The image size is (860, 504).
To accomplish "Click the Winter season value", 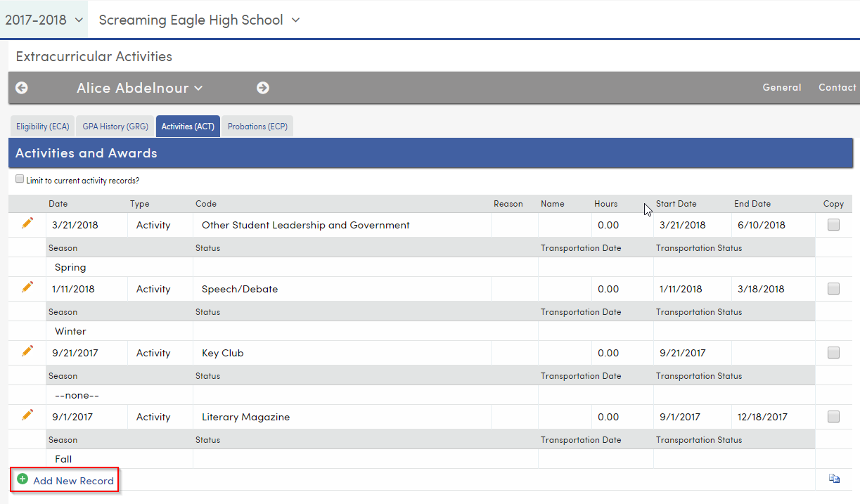I will pyautogui.click(x=70, y=331).
